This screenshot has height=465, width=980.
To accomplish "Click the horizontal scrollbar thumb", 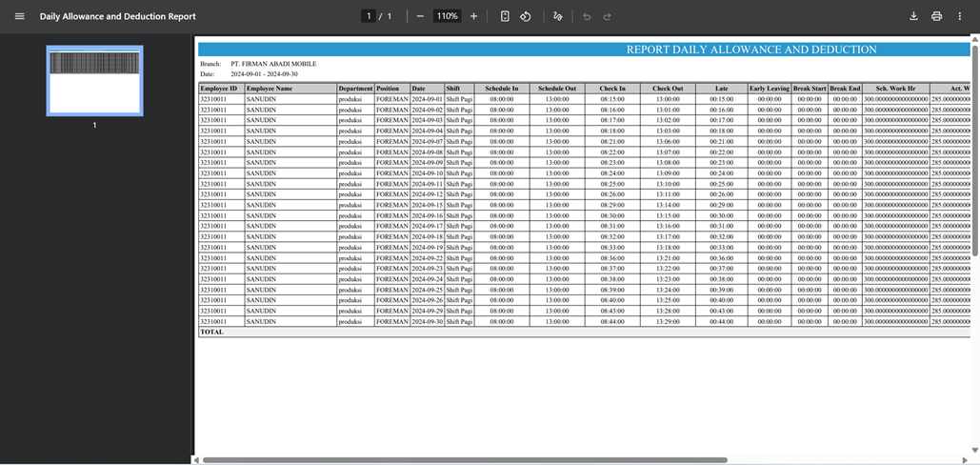I will point(465,460).
